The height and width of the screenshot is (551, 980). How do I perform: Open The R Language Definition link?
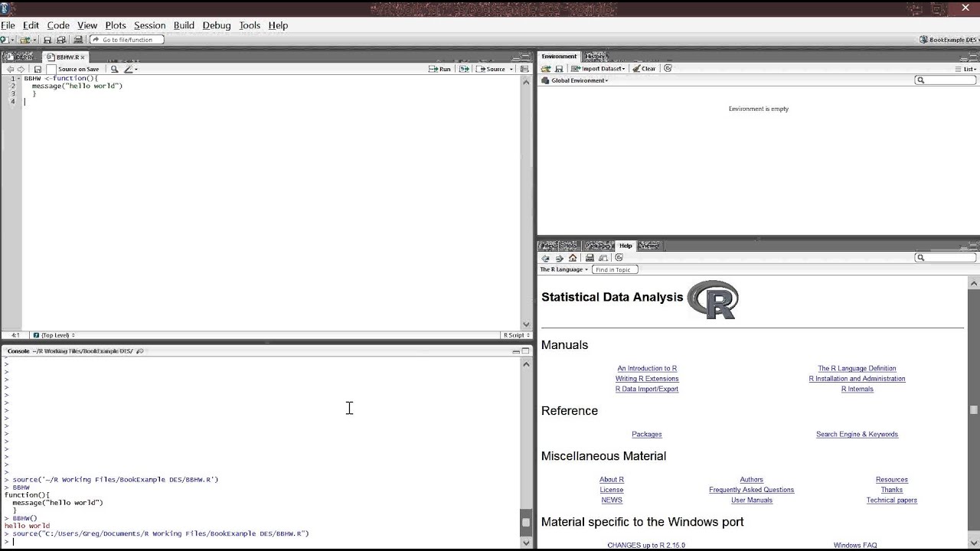tap(857, 368)
